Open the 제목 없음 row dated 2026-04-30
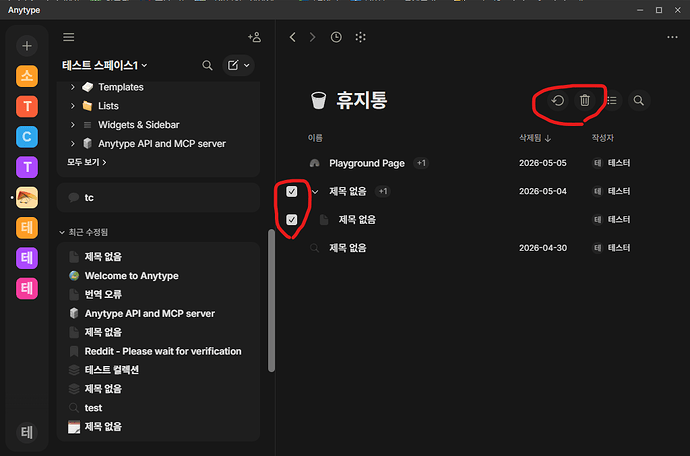Image resolution: width=690 pixels, height=456 pixels. click(348, 248)
